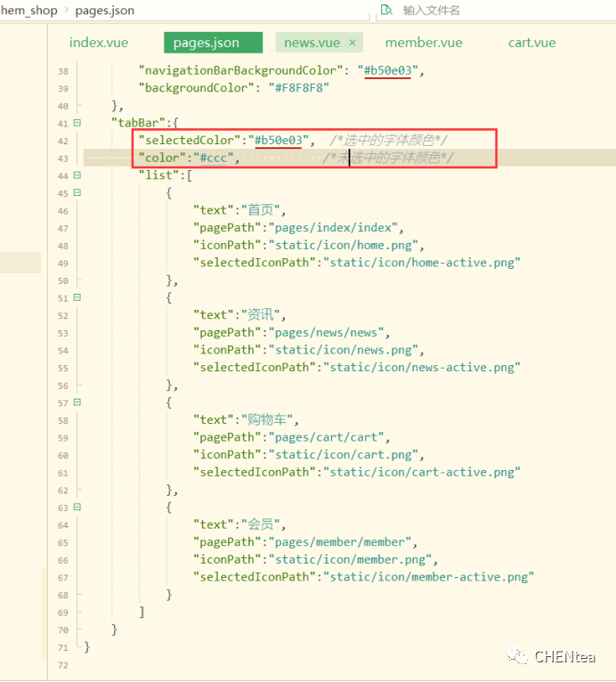Collapse the tabBar block at line 41
The image size is (616, 682).
tap(77, 123)
